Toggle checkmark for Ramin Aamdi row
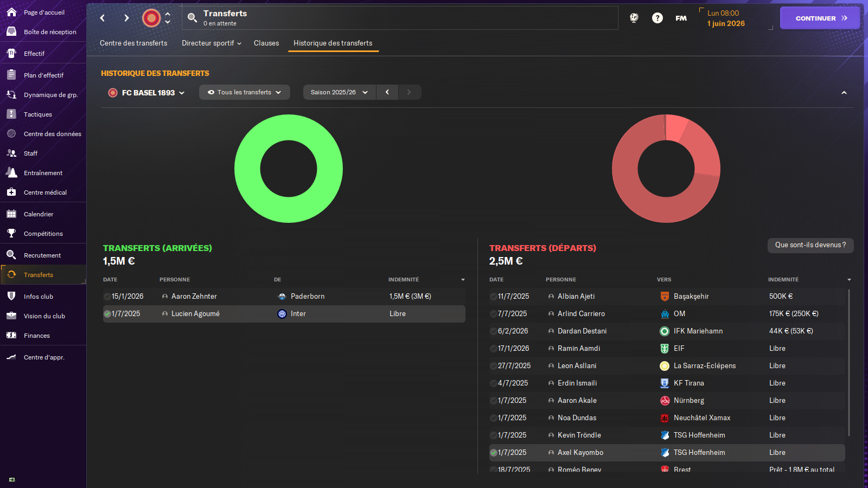The height and width of the screenshot is (488, 868). 493,349
